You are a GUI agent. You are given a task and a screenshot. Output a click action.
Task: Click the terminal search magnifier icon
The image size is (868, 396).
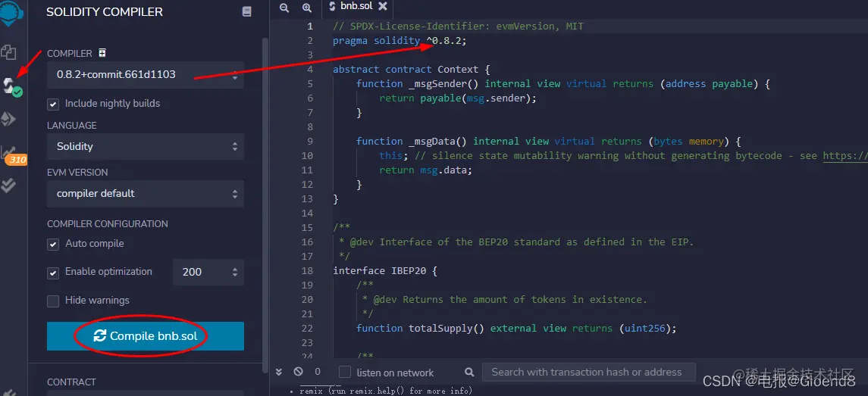click(x=469, y=373)
